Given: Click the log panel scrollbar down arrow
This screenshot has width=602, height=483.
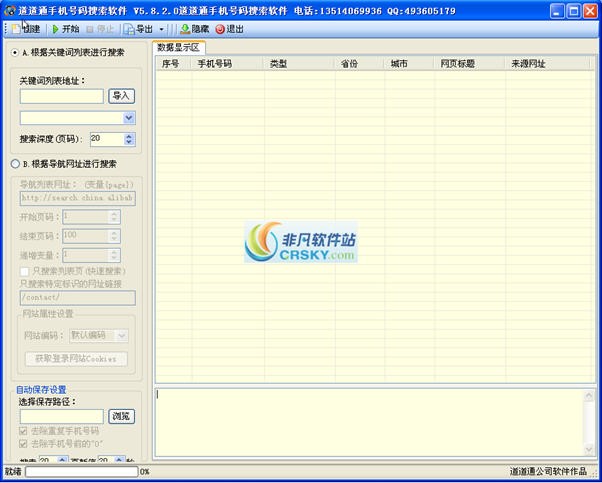Looking at the screenshot, I should [x=589, y=449].
